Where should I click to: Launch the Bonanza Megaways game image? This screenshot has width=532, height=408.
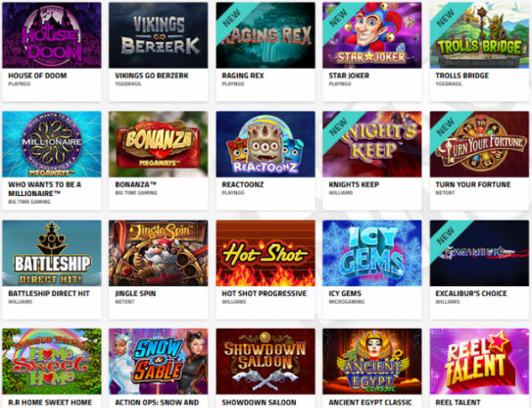click(x=158, y=144)
